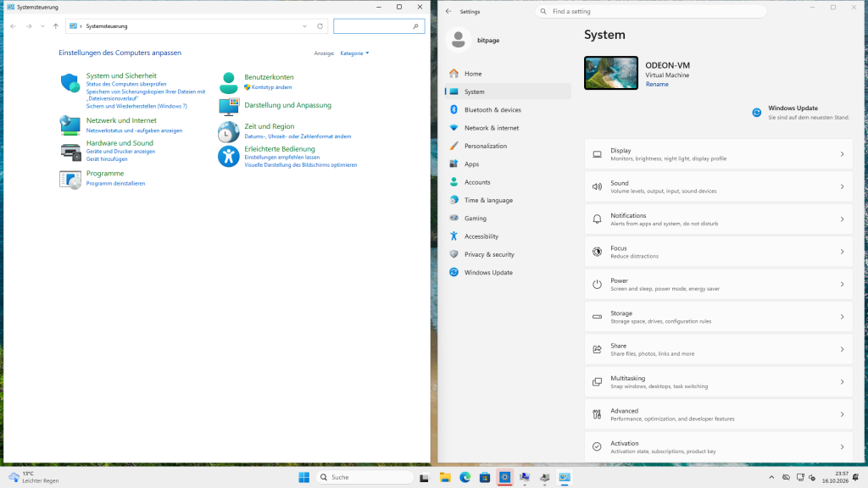The width and height of the screenshot is (868, 488).
Task: Open the weather widget on the taskbar
Action: click(34, 478)
